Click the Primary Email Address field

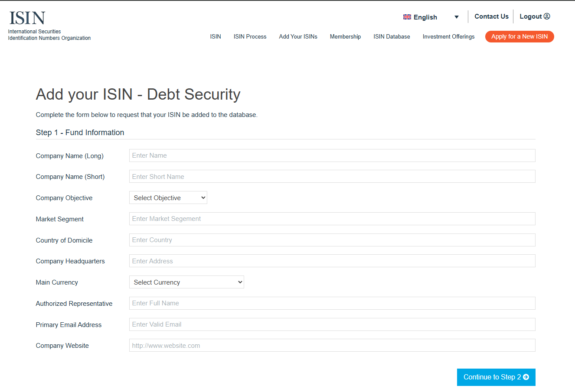[332, 324]
